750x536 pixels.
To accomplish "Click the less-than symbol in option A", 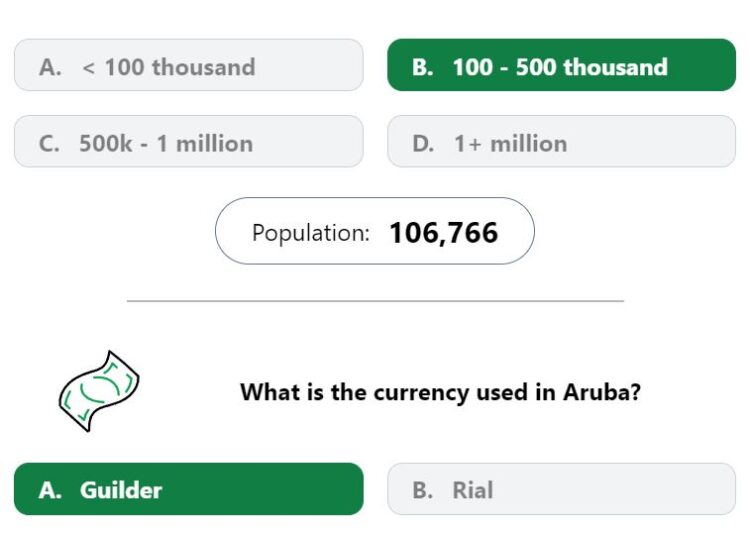I will pyautogui.click(x=88, y=68).
